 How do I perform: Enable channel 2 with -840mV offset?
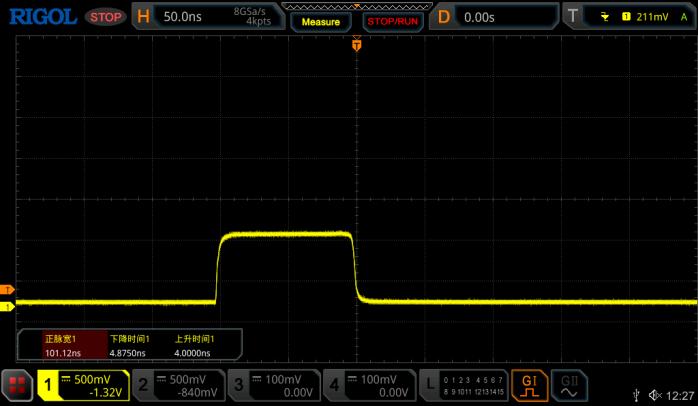click(x=178, y=385)
